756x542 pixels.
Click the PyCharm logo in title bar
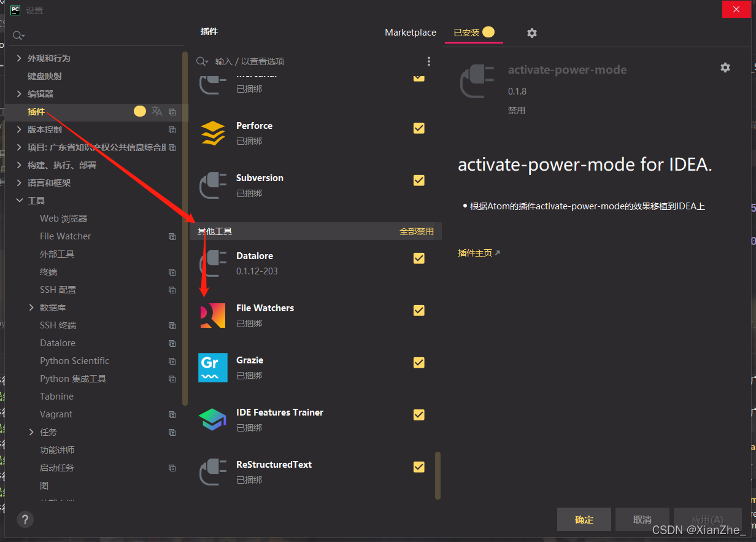tap(15, 10)
